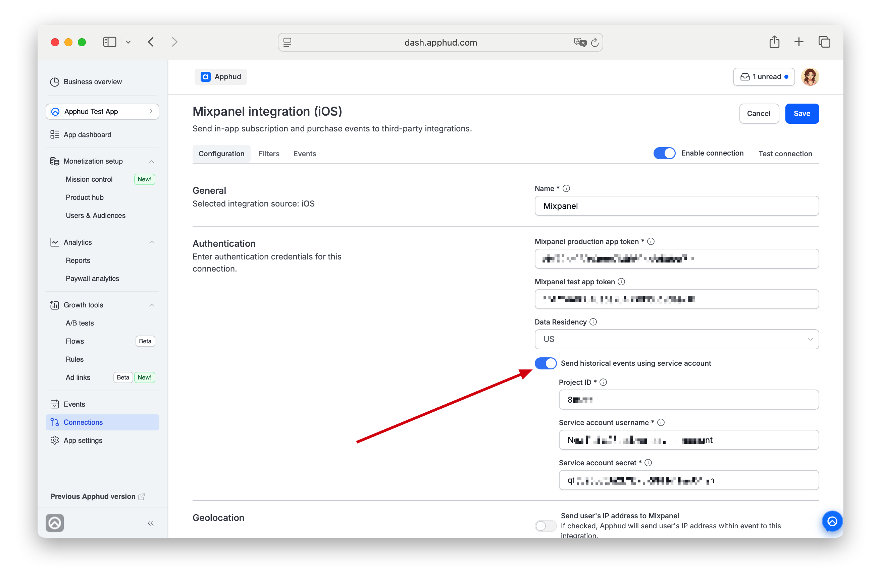
Task: Open the 1 unread inbox button
Action: click(764, 77)
